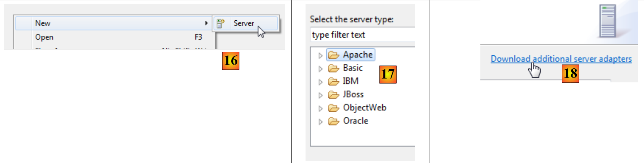Focus the type filter text field
The image size is (644, 163).
pyautogui.click(x=363, y=35)
